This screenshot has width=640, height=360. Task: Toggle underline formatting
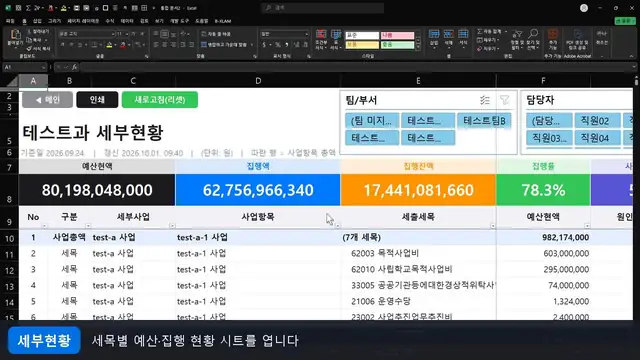80,44
